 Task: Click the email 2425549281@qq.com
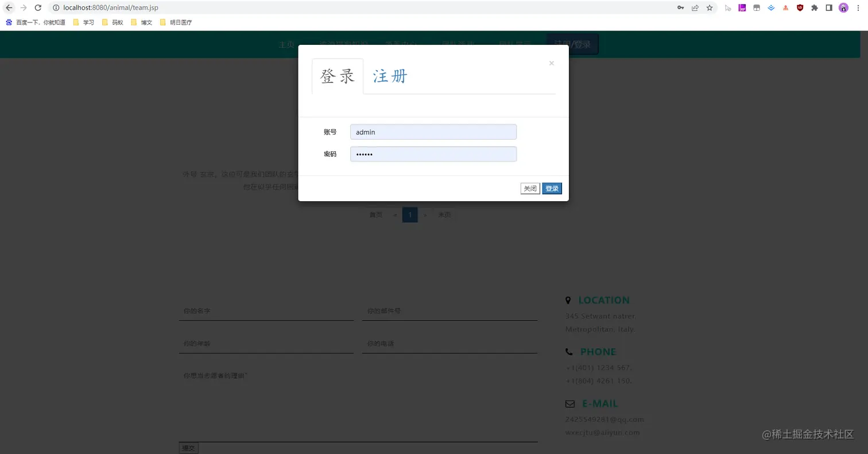click(604, 420)
